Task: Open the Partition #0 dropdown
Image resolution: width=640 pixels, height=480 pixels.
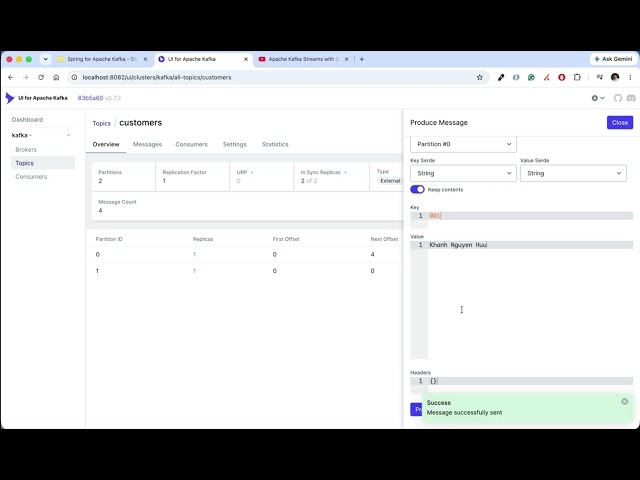Action: (463, 144)
